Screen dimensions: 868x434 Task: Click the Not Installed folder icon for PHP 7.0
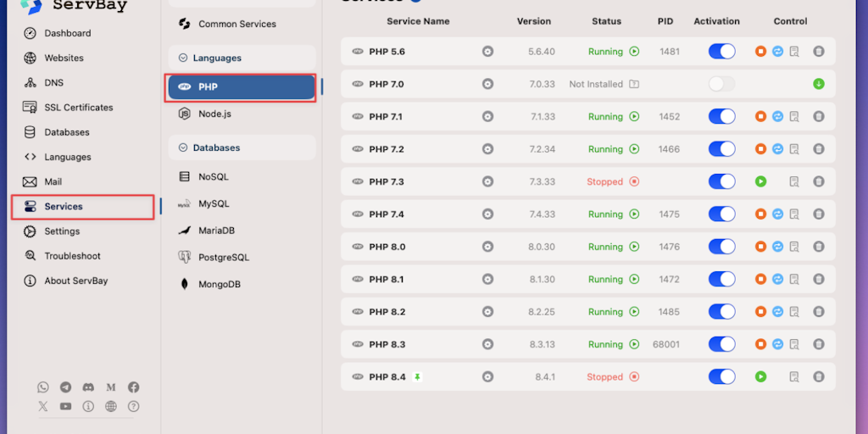634,84
